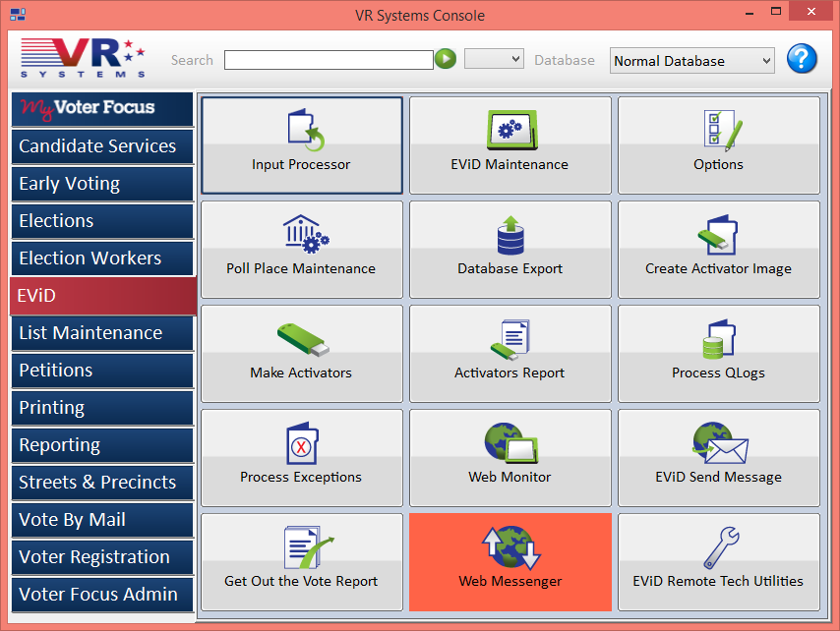Click the blue help question mark icon

pyautogui.click(x=802, y=59)
